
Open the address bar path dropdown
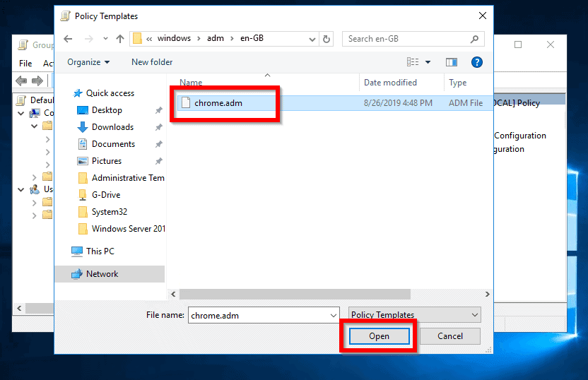312,39
